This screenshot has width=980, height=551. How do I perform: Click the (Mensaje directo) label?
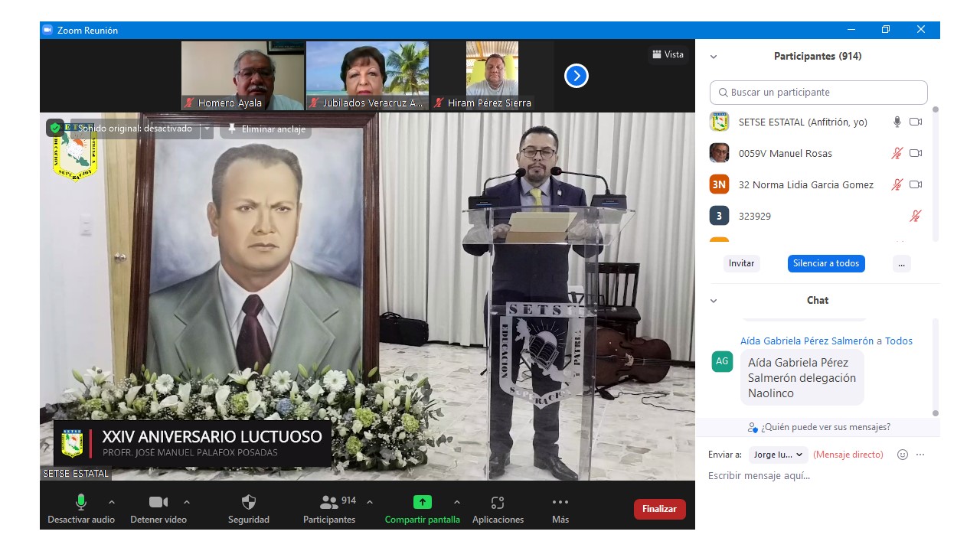click(848, 455)
